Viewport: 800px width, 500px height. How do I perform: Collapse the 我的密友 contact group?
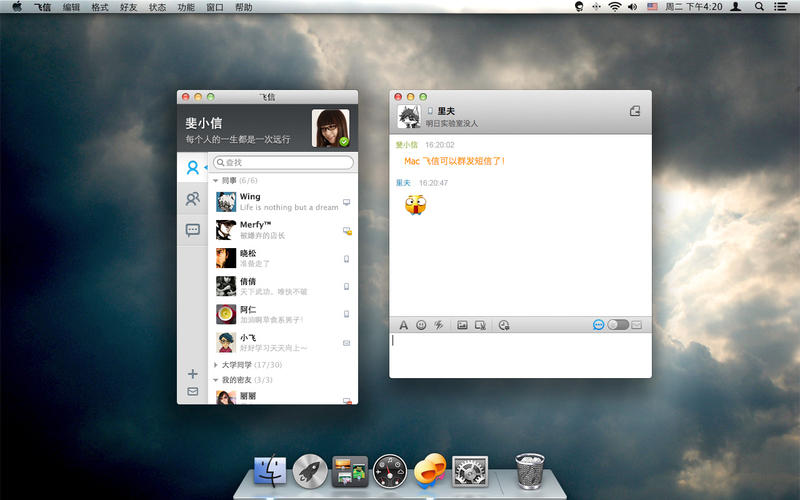coord(216,380)
